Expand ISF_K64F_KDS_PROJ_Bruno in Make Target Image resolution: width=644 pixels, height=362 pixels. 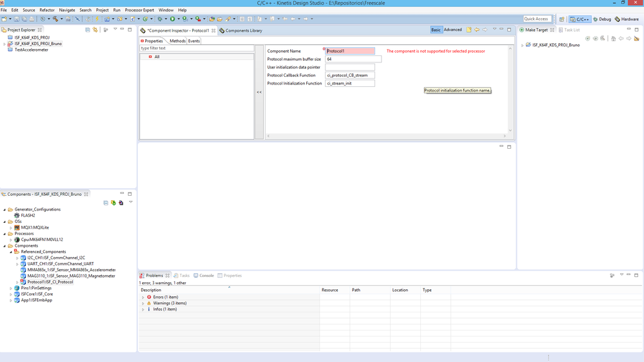(522, 46)
